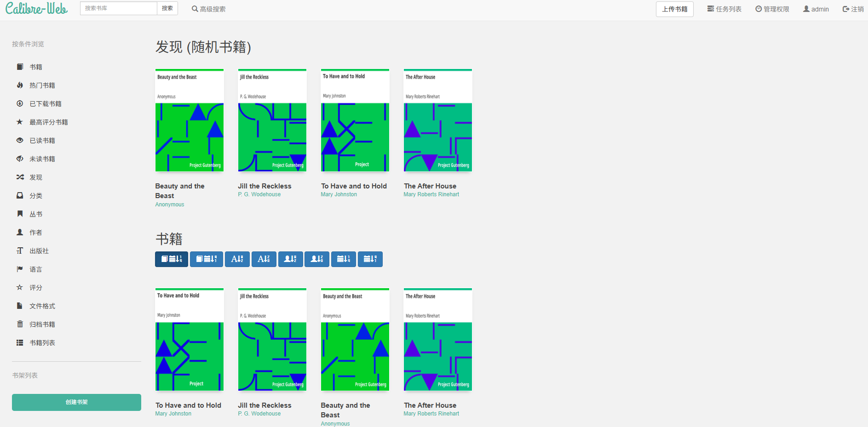
Task: Open 发现 discover shuffle icon
Action: pos(20,177)
